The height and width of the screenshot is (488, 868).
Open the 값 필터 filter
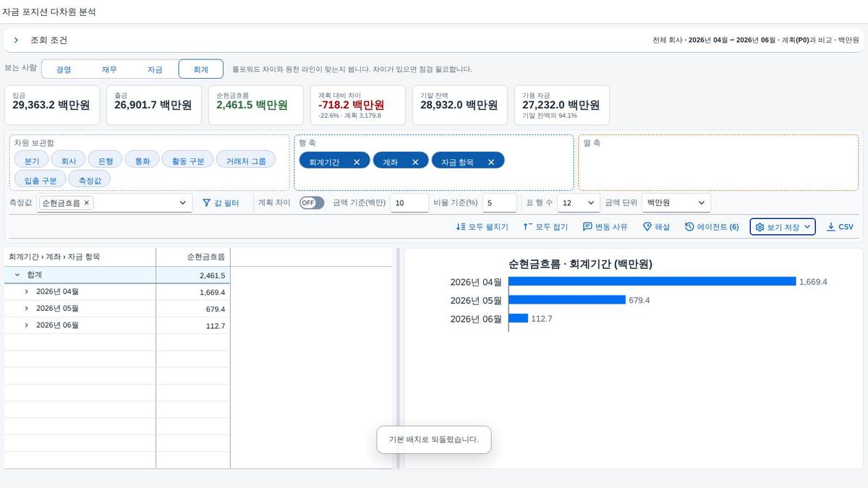click(221, 203)
